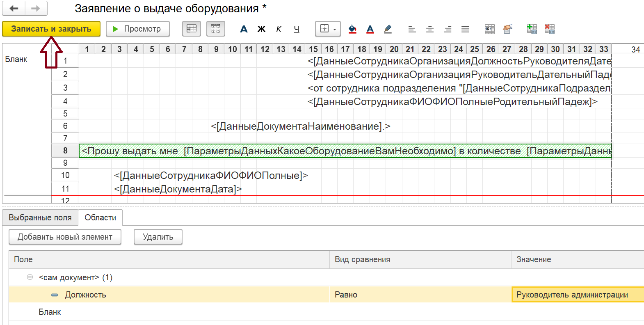Click the Записать и закрыть button
Image resolution: width=644 pixels, height=325 pixels.
click(x=51, y=29)
